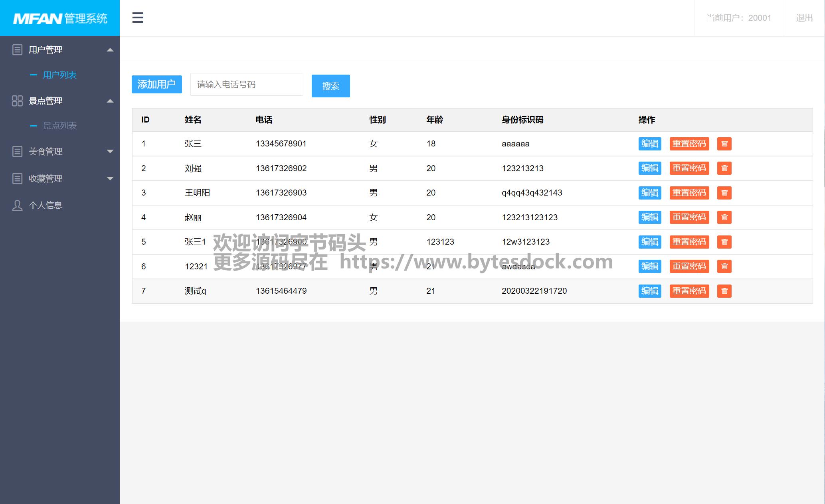Click 重置密码 for user 12321
825x504 pixels.
click(x=689, y=266)
